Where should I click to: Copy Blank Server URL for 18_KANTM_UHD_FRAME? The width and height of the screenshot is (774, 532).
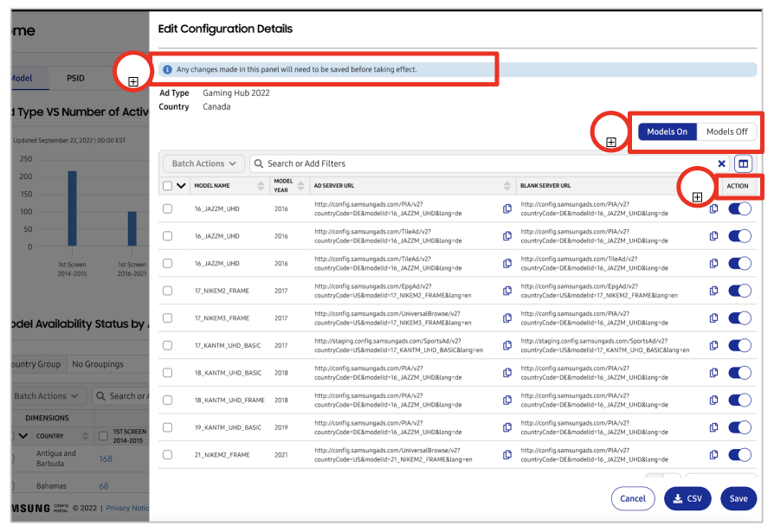pyautogui.click(x=713, y=400)
